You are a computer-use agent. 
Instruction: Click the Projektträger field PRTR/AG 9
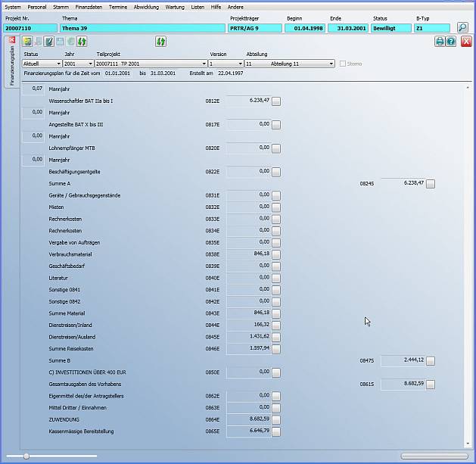[255, 28]
